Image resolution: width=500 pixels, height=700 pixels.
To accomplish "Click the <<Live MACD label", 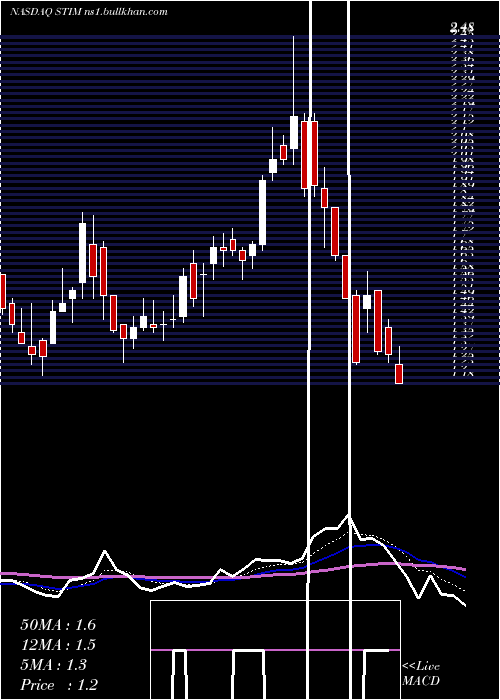I will click(x=421, y=674).
